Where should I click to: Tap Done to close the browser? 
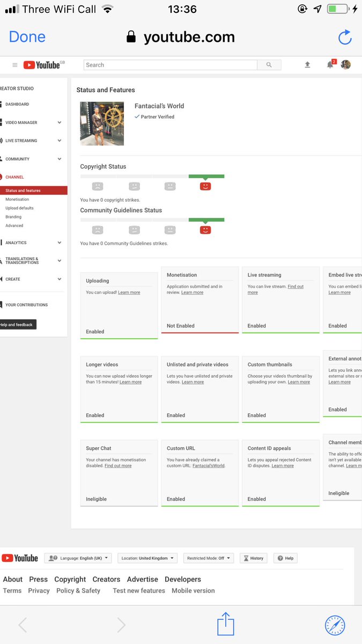(x=27, y=37)
